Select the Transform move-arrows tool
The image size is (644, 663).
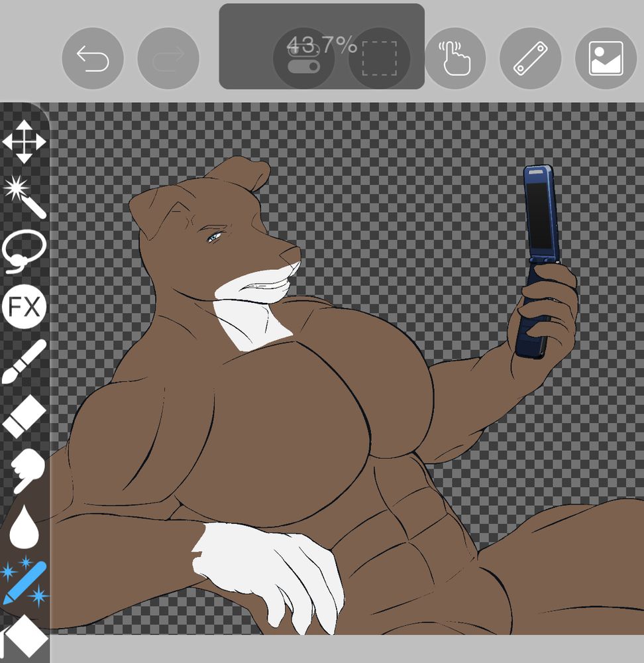click(24, 142)
